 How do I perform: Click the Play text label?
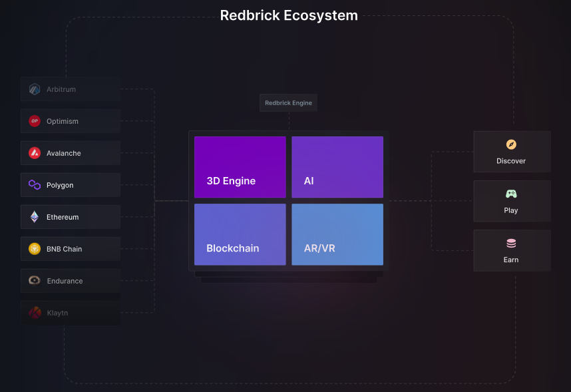click(x=511, y=210)
